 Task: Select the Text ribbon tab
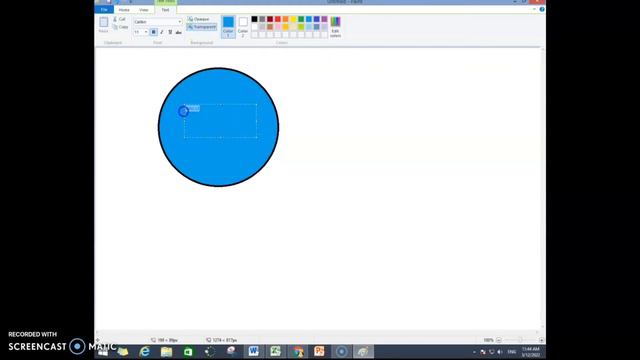point(165,10)
